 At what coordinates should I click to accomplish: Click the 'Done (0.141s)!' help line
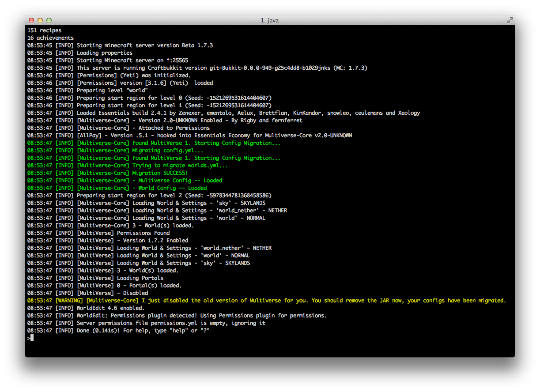[x=118, y=331]
